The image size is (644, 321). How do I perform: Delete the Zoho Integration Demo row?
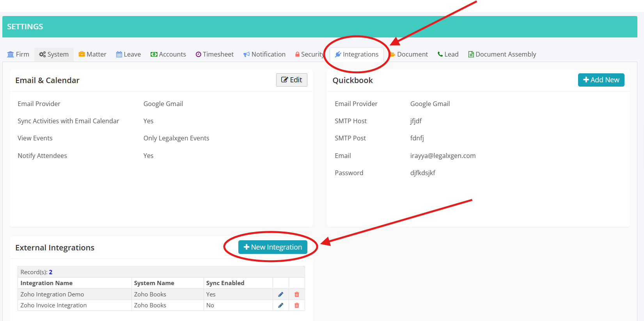tap(296, 294)
